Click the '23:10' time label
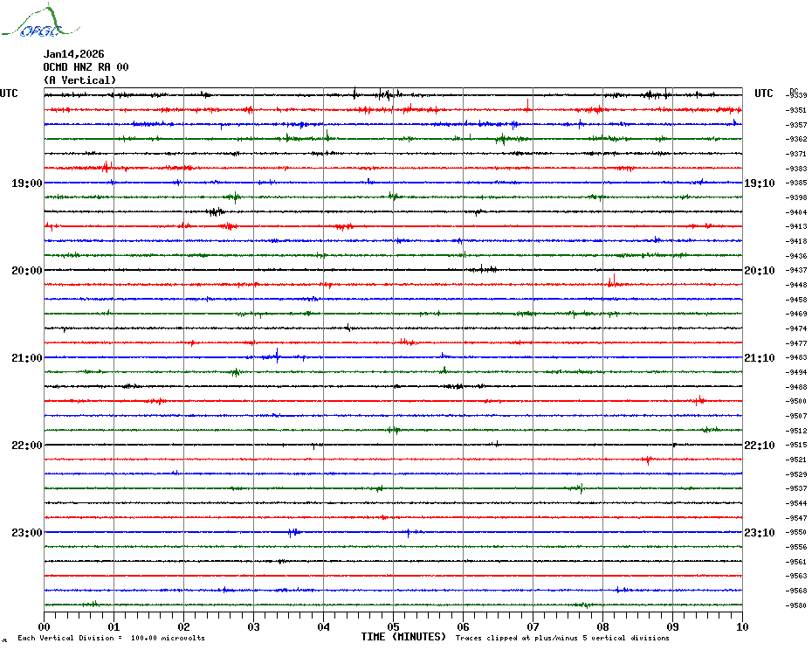The height and width of the screenshot is (650, 812). tap(760, 532)
